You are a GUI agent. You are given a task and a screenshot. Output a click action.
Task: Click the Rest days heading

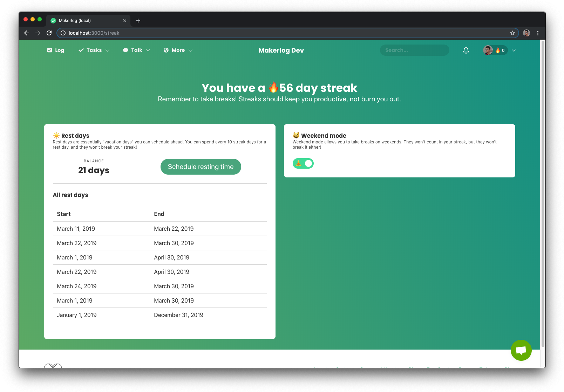(x=75, y=136)
